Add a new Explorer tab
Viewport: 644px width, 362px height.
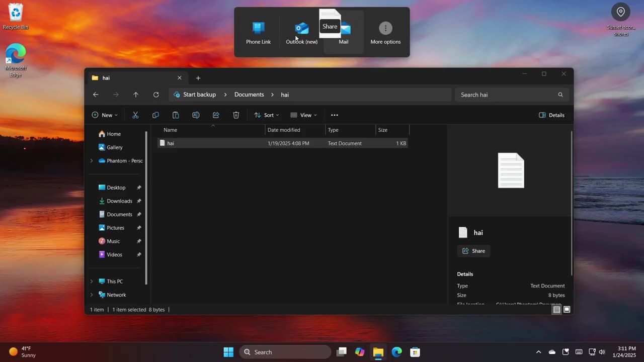pos(198,78)
